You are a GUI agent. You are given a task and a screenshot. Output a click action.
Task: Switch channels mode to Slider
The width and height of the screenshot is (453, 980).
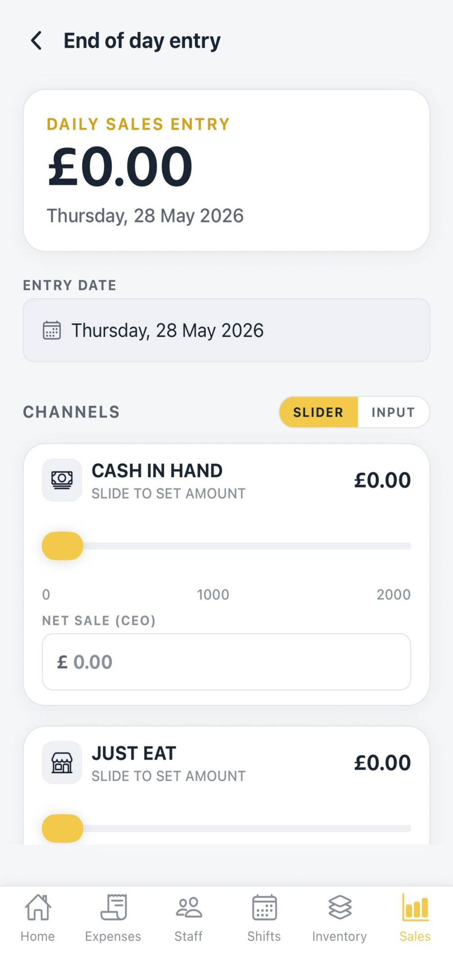point(319,412)
